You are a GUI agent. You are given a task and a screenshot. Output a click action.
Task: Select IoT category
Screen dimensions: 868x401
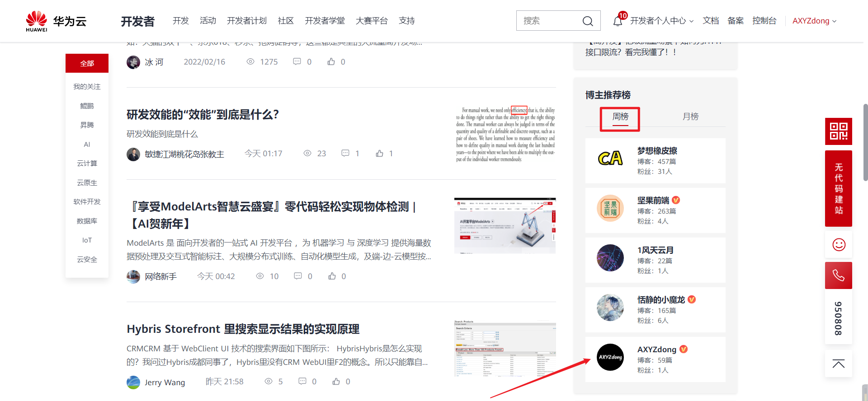[87, 240]
